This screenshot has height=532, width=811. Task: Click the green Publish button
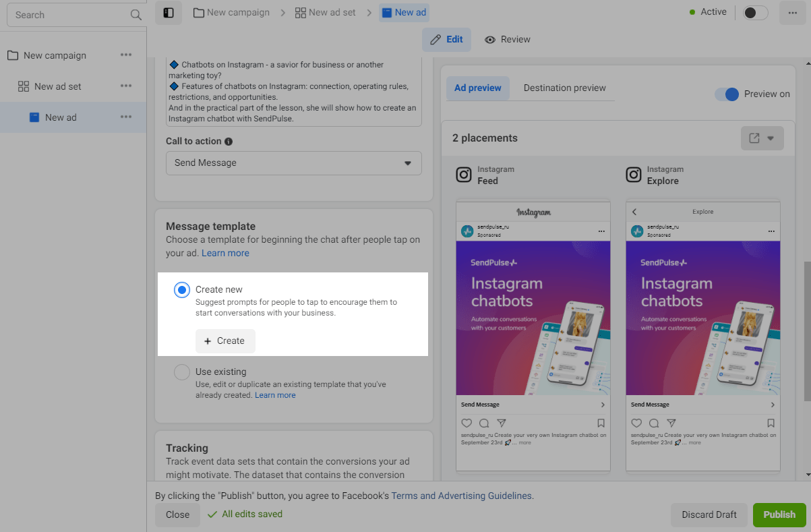tap(779, 514)
